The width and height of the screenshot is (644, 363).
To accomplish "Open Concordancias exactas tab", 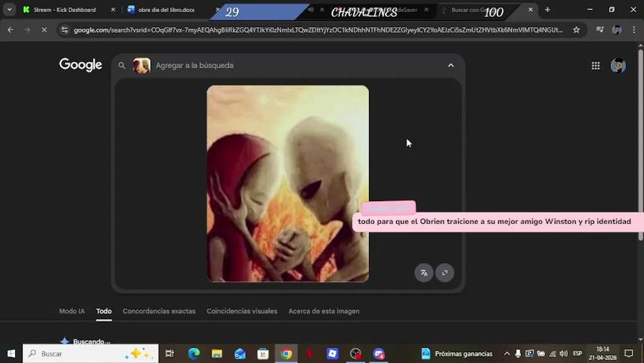I will pos(159,311).
